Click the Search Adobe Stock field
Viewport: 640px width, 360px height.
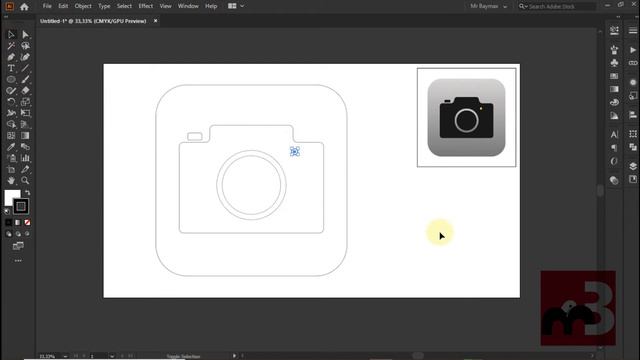click(x=557, y=7)
